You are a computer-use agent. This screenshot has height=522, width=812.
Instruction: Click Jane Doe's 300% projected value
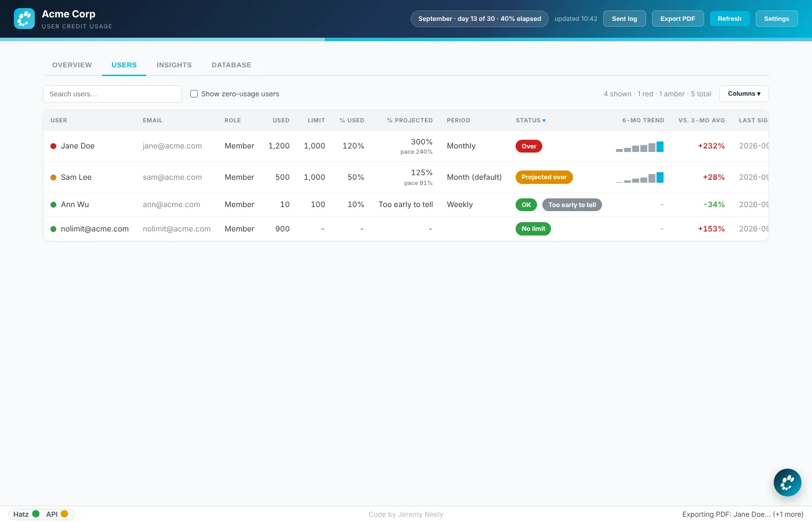click(422, 142)
